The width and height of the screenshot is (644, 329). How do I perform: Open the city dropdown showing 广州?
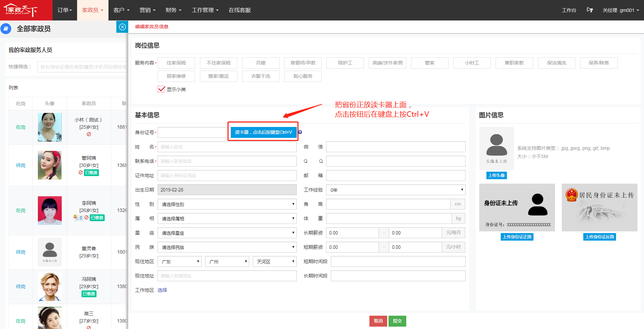point(227,261)
